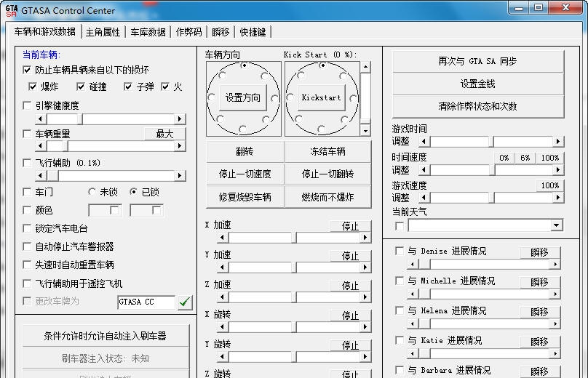Click the 冻结车辆 button
The image size is (588, 378).
[x=327, y=151]
